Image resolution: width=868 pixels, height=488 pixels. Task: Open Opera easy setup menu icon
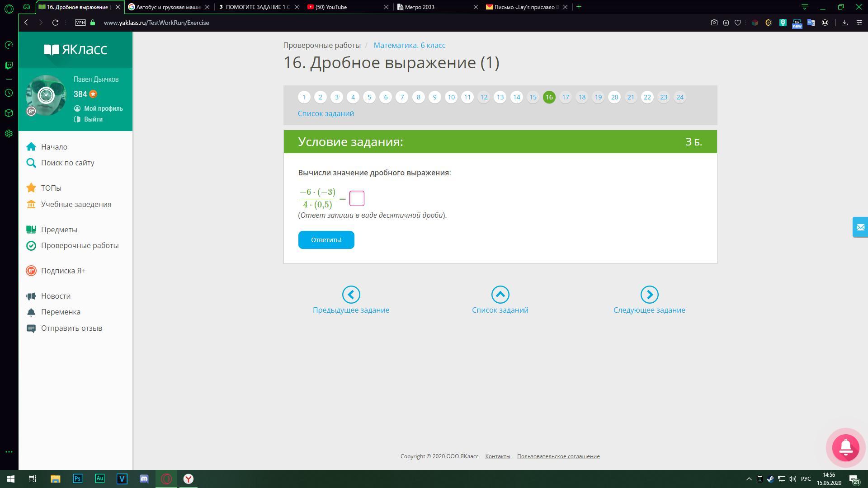point(859,23)
